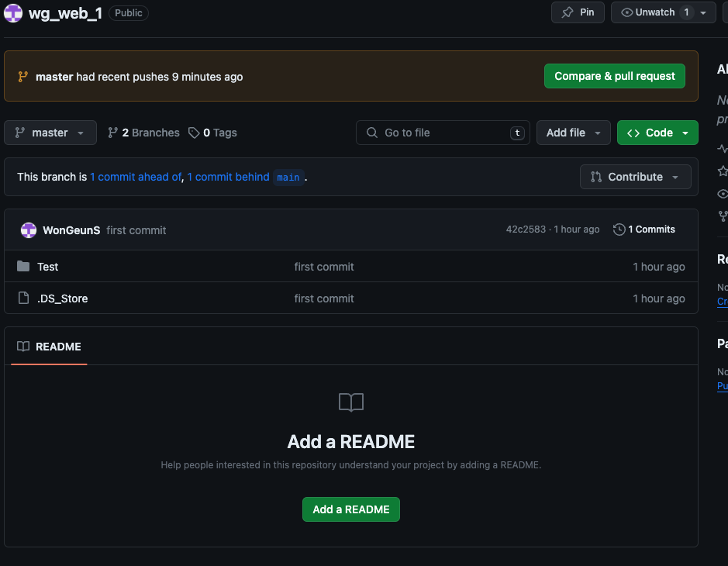The height and width of the screenshot is (566, 728).
Task: Click the book icon in the README tab
Action: tap(23, 347)
